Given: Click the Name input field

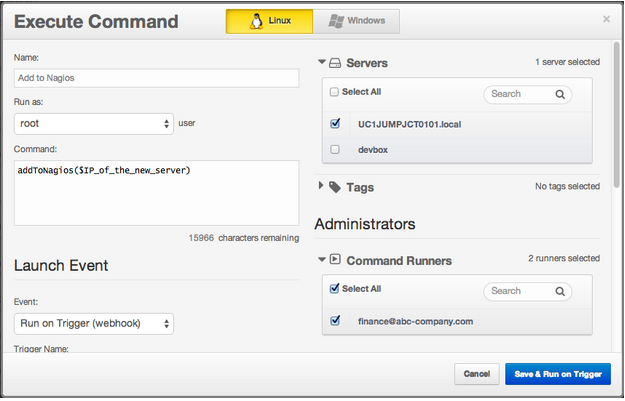Looking at the screenshot, I should click(157, 78).
